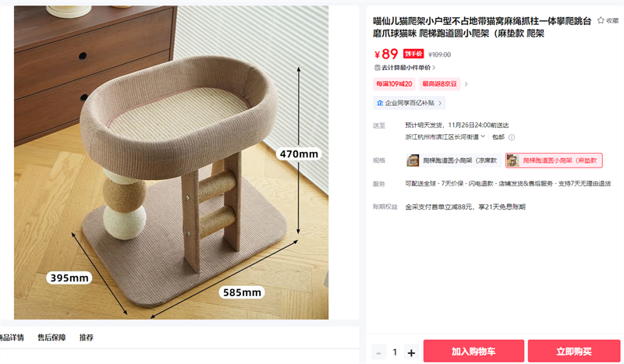Click the cat tree product image
This screenshot has height=364, width=624.
pos(171,162)
